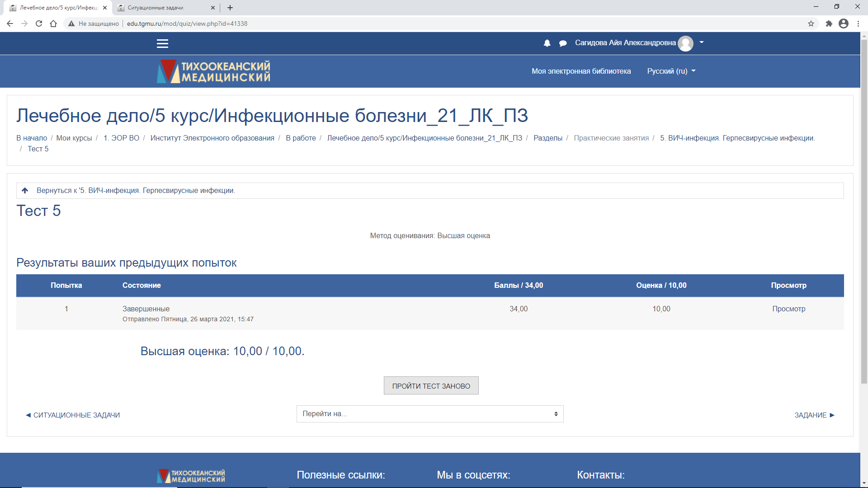Viewport: 868px width, 488px height.
Task: Open browser extensions puzzle icon
Action: (x=829, y=23)
